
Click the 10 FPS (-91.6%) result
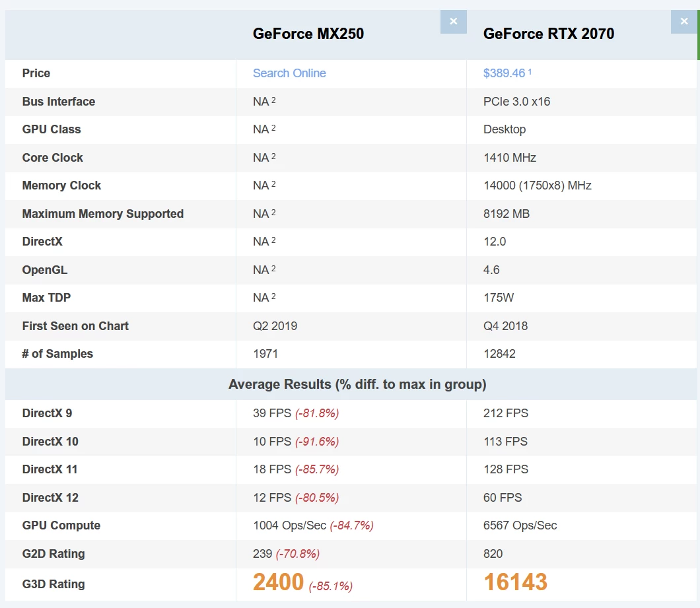coord(296,442)
